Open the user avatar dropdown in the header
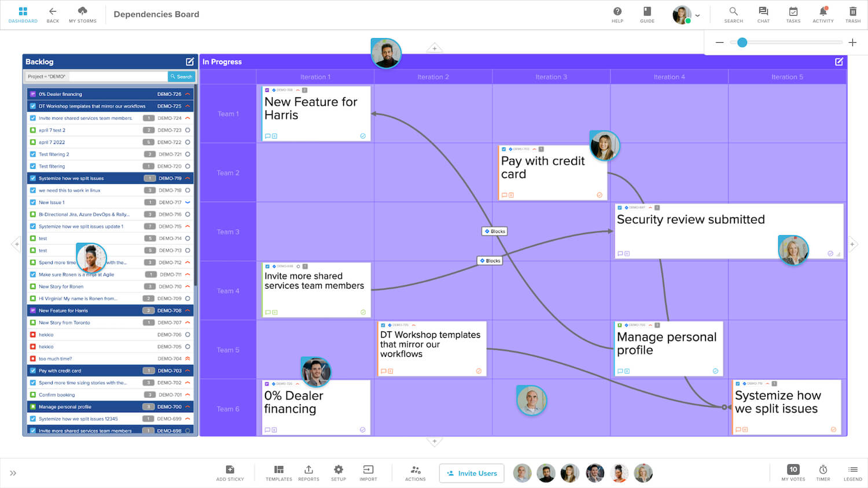 697,16
